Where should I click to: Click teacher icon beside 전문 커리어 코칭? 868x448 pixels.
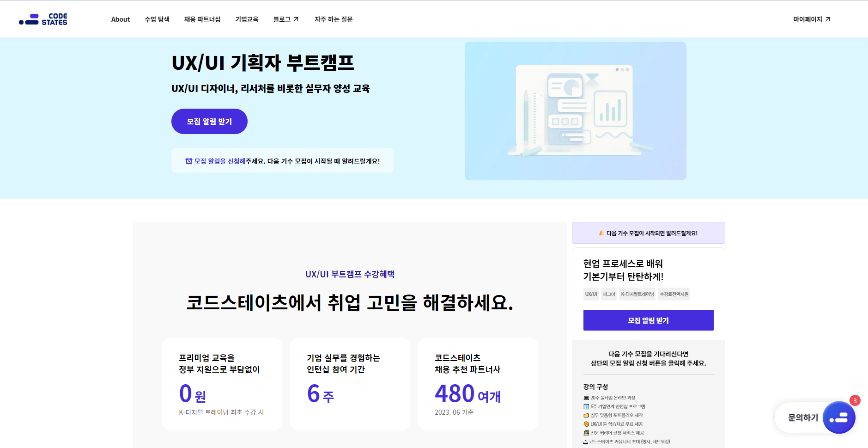coord(586,433)
